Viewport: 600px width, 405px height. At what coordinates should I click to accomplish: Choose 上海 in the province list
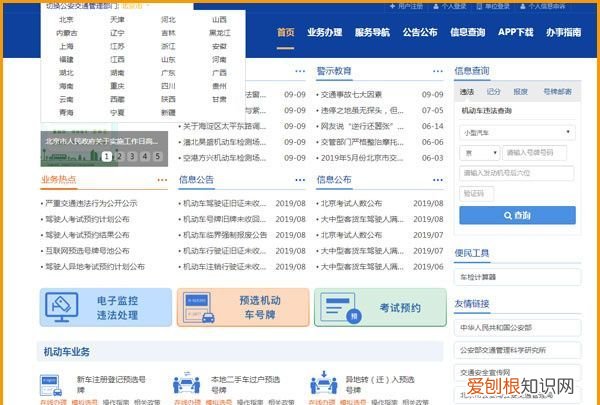pos(66,46)
